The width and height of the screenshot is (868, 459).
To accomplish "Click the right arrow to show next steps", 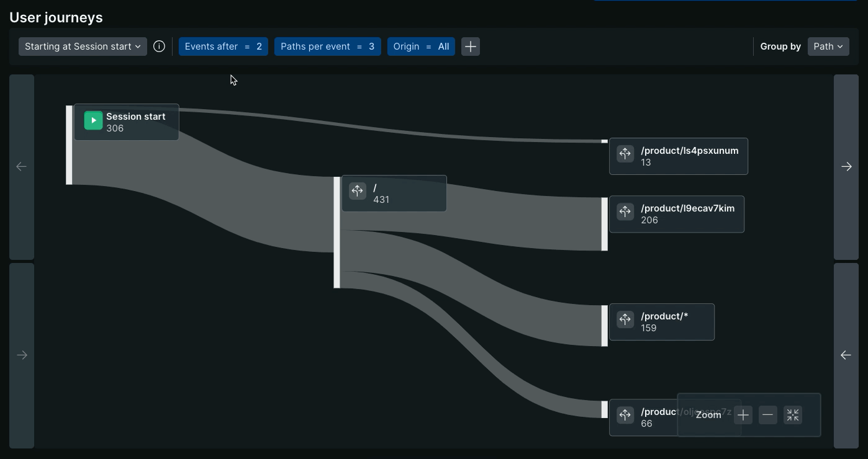I will pyautogui.click(x=847, y=166).
